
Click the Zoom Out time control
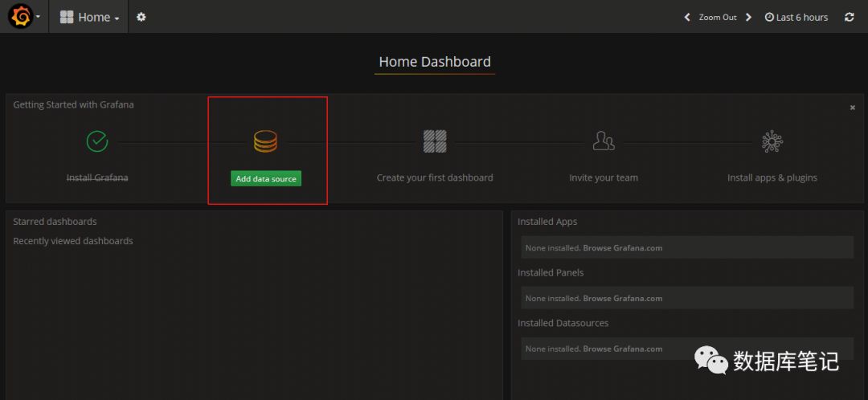pos(717,17)
